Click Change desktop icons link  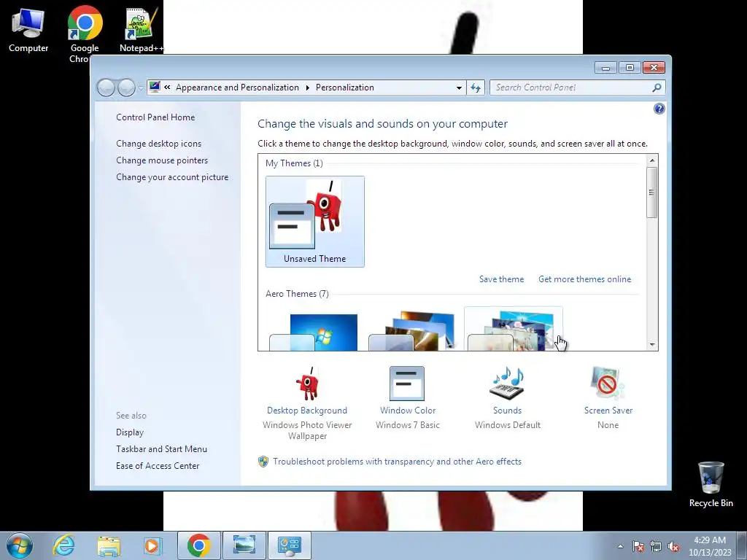pyautogui.click(x=158, y=144)
